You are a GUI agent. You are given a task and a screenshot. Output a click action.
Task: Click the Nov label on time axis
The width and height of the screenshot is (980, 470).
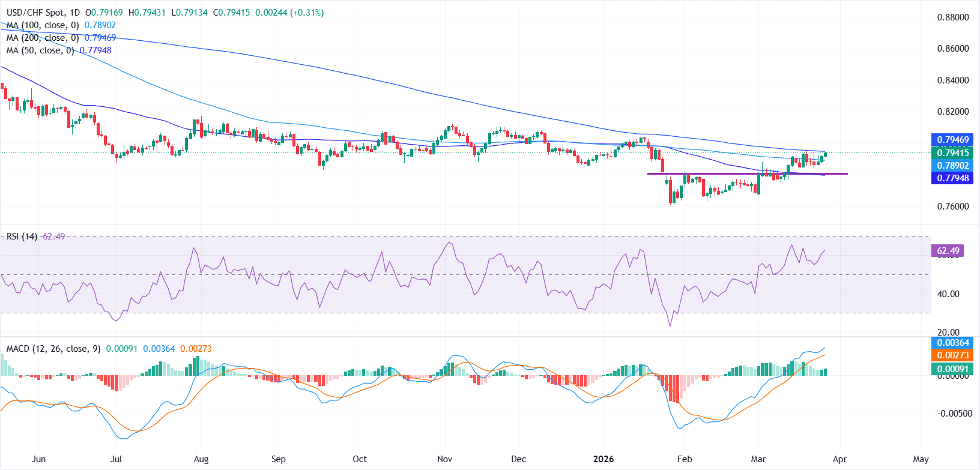(444, 459)
